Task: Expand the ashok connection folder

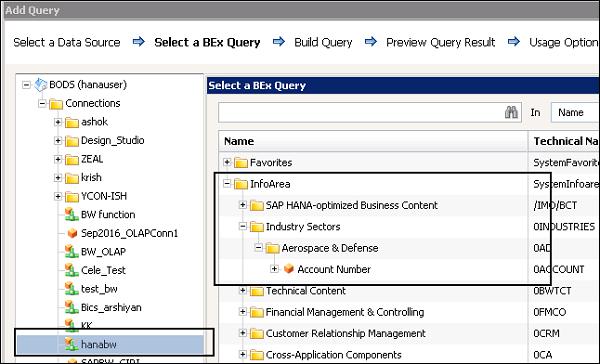Action: point(58,122)
